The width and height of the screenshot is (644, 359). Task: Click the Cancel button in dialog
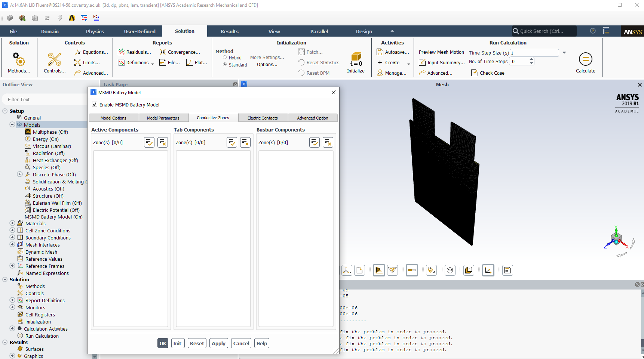pos(241,343)
